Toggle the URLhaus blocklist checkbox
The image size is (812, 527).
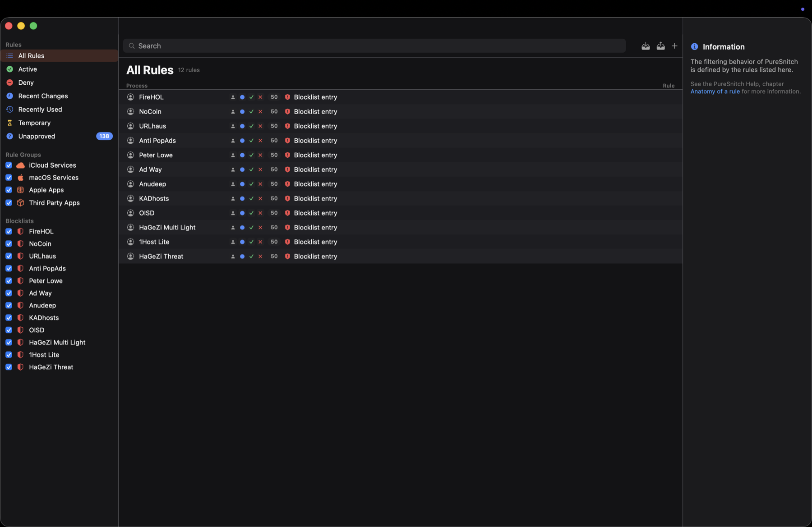tap(9, 256)
